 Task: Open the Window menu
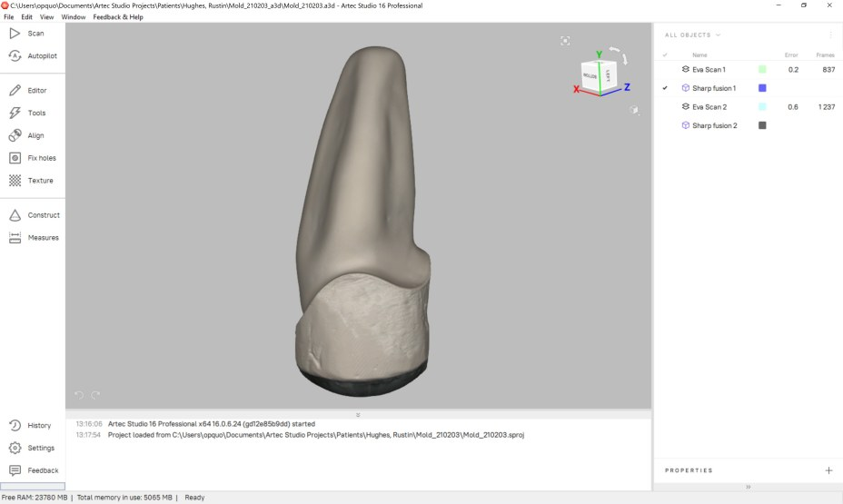(74, 17)
